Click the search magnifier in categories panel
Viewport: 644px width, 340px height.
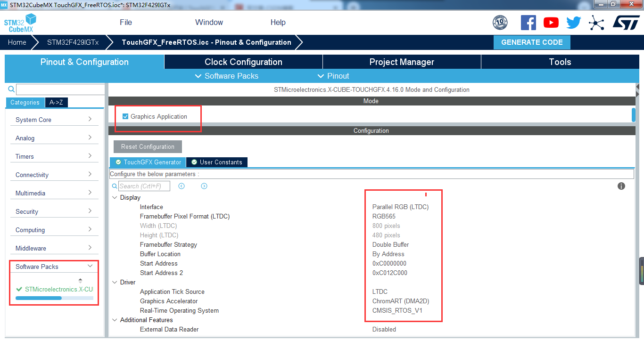click(11, 89)
